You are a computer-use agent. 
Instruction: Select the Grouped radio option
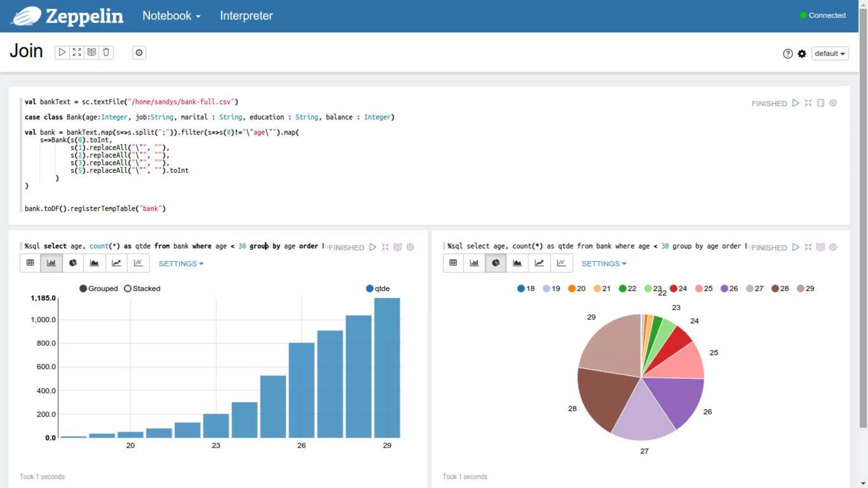pos(83,288)
